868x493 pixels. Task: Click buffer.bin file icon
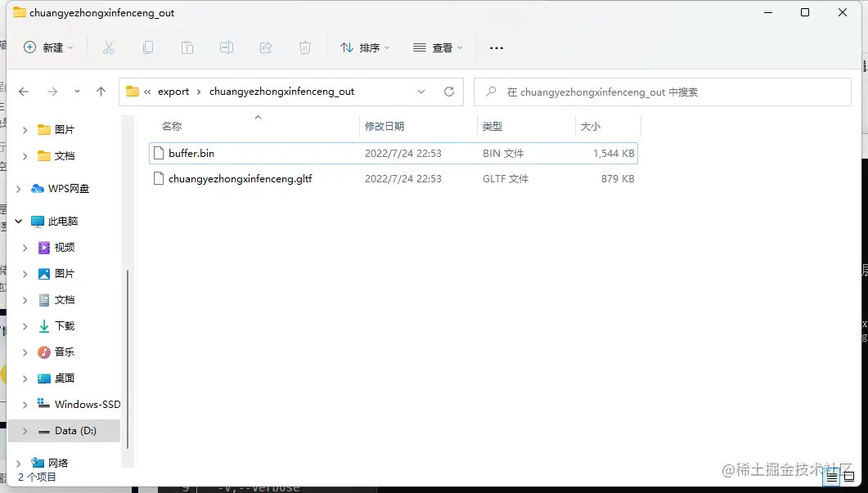point(159,153)
